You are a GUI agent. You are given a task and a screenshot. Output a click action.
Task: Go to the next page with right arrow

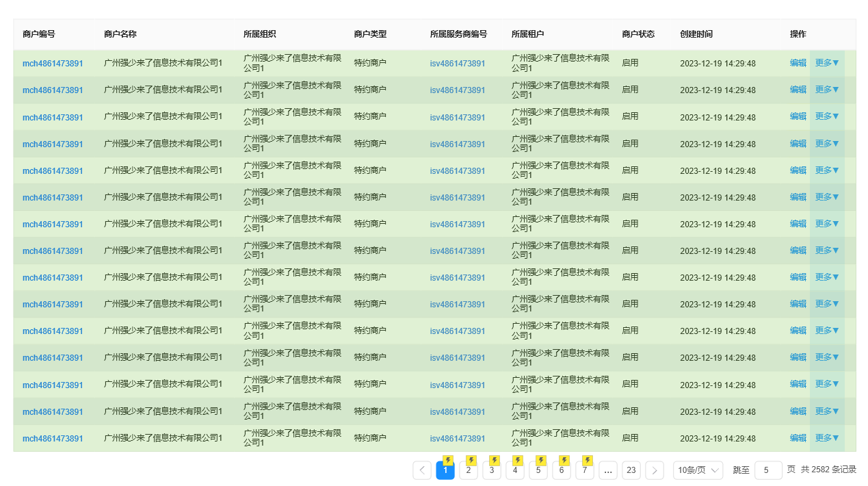pos(655,470)
